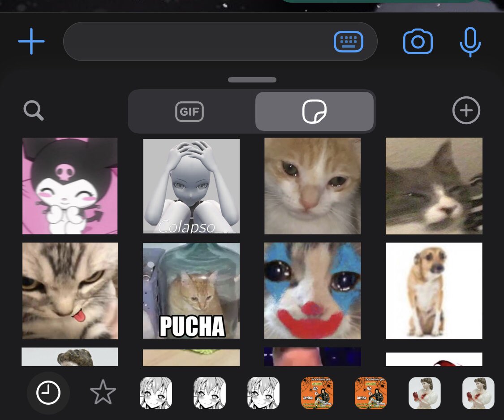Viewport: 504px width, 420px height.
Task: Open favorite stickers star icon
Action: tap(103, 392)
